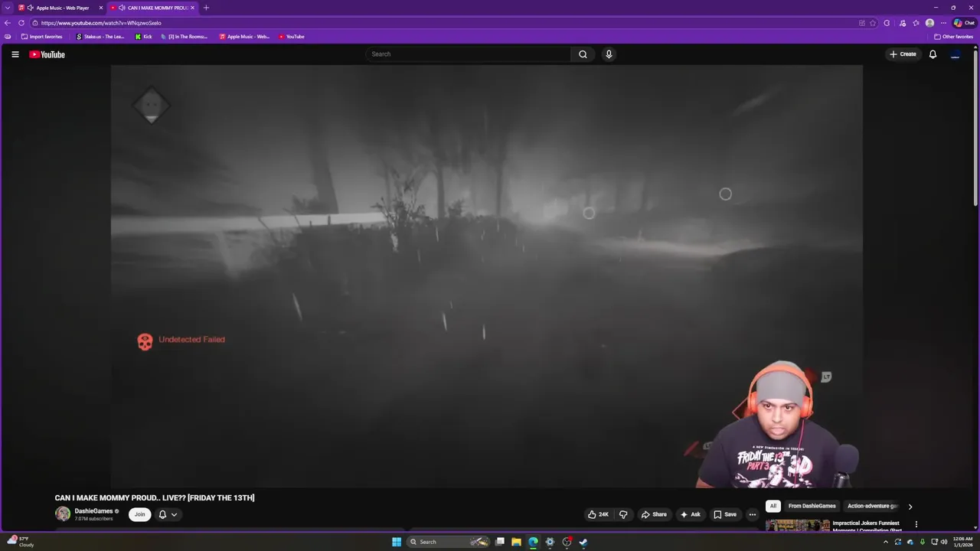Screen dimensions: 980x551
Task: Toggle channel notification bell next to Join
Action: point(162,514)
